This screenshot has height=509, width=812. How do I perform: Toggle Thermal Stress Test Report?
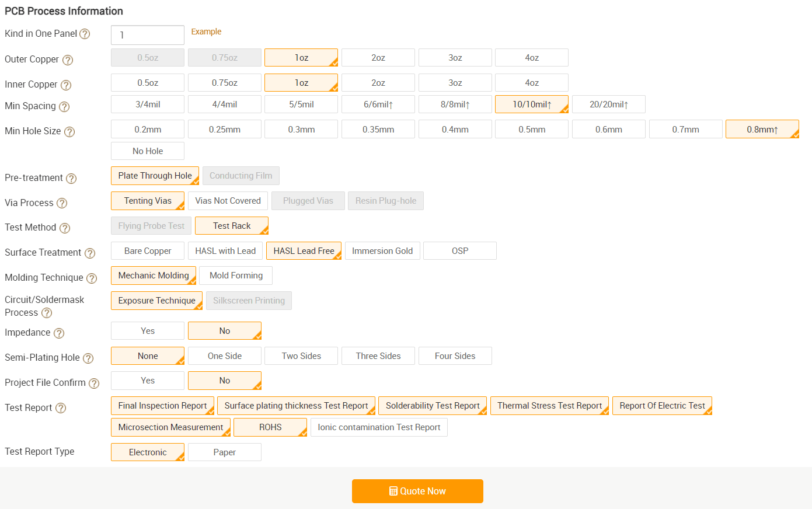pos(550,406)
